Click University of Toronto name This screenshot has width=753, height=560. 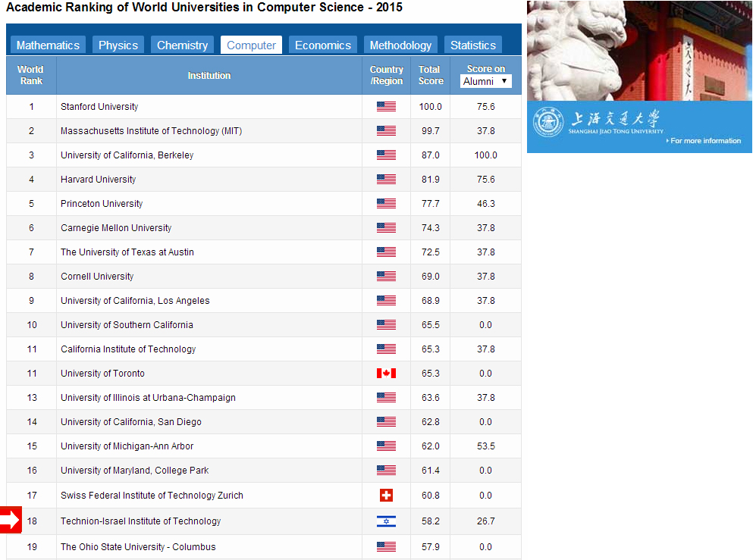pos(102,374)
